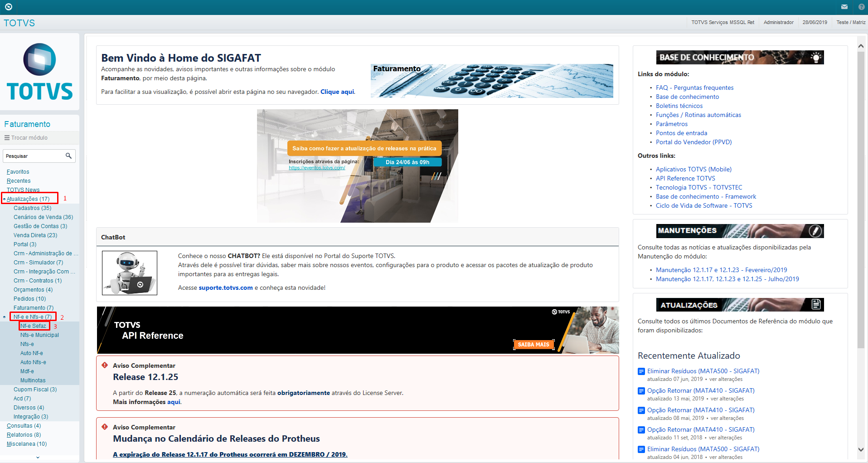Click 'Teste / Matriz' in header
The width and height of the screenshot is (868, 463).
(851, 22)
